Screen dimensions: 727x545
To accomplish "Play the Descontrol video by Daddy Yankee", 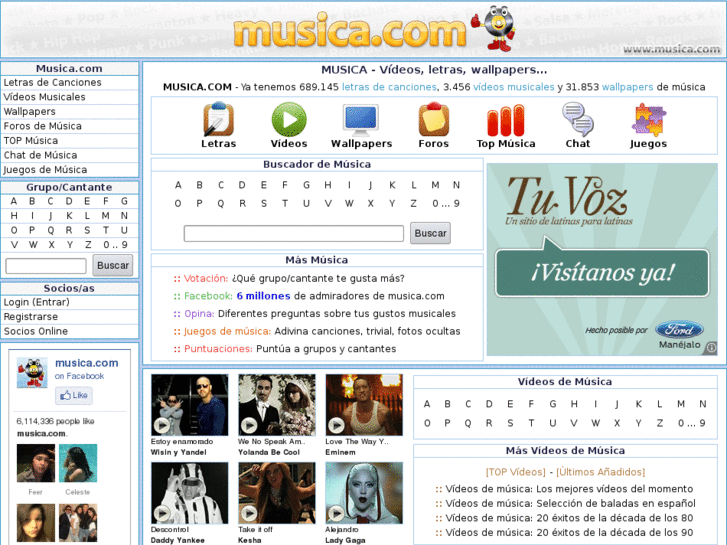I will pos(190,493).
